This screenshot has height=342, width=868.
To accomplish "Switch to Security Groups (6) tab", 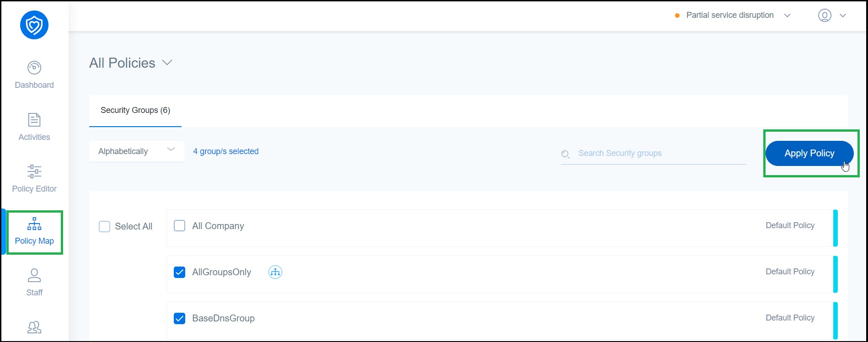I will coord(135,110).
